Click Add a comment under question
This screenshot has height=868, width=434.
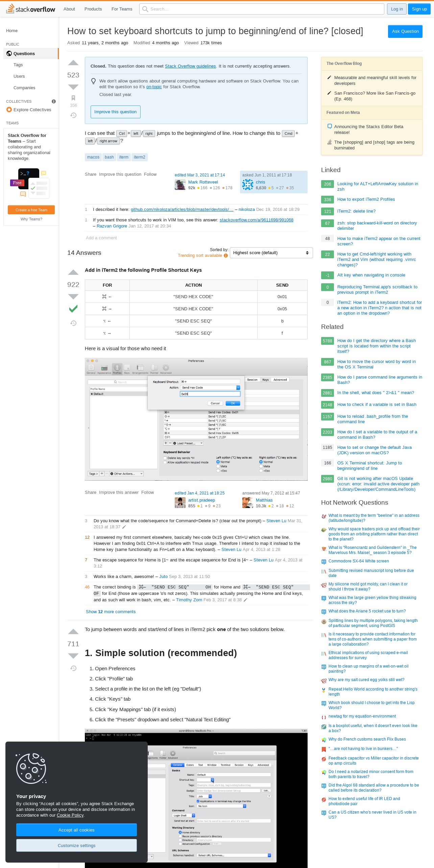[101, 238]
